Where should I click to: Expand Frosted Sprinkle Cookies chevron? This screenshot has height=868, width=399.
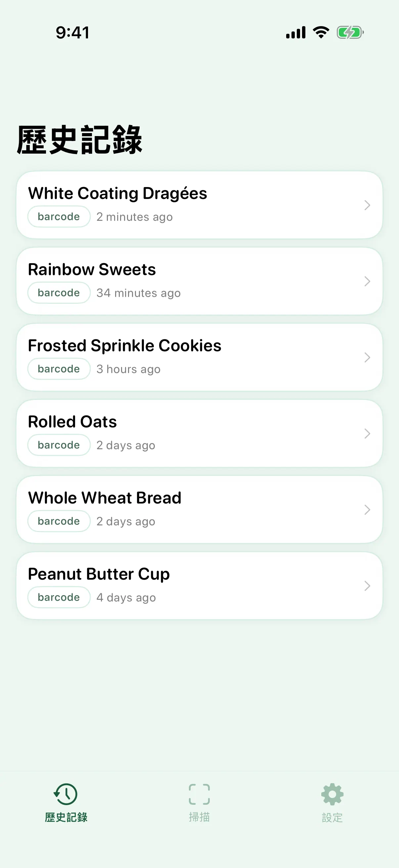point(367,357)
